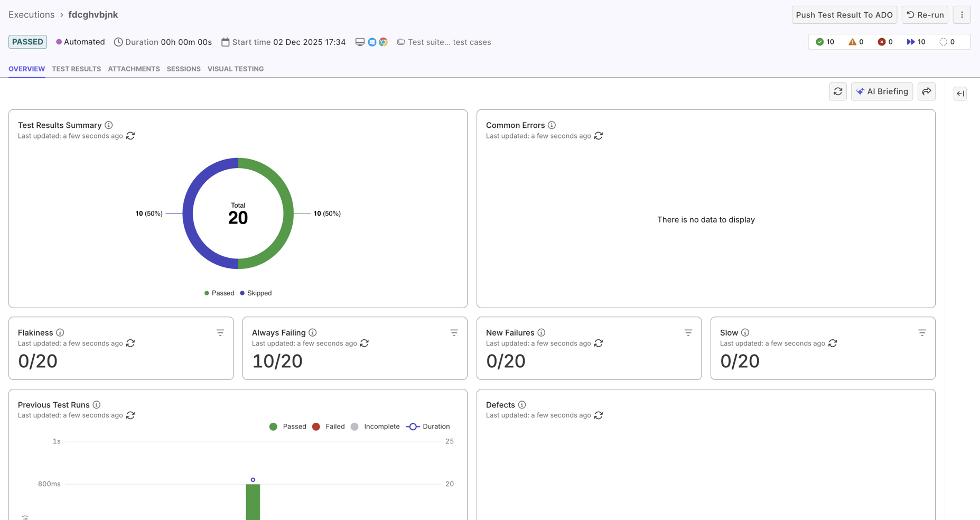Viewport: 980px width, 520px height.
Task: Open the three-dot overflow menu top right
Action: click(x=962, y=14)
